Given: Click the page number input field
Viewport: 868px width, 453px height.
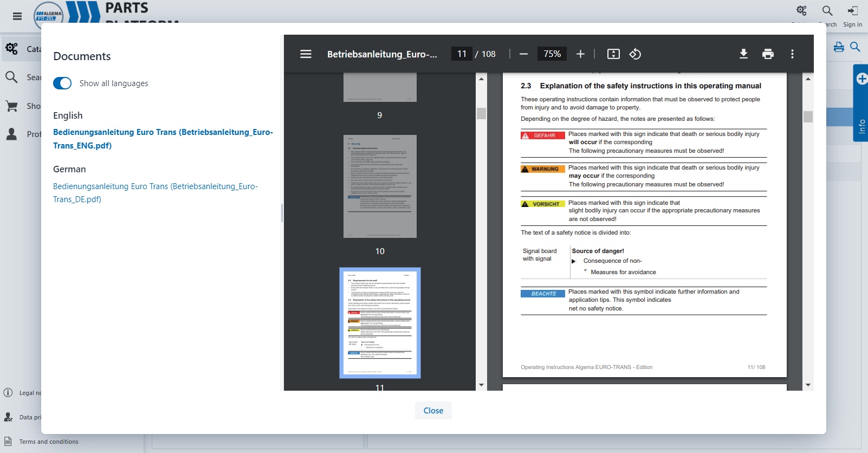Looking at the screenshot, I should coord(462,54).
